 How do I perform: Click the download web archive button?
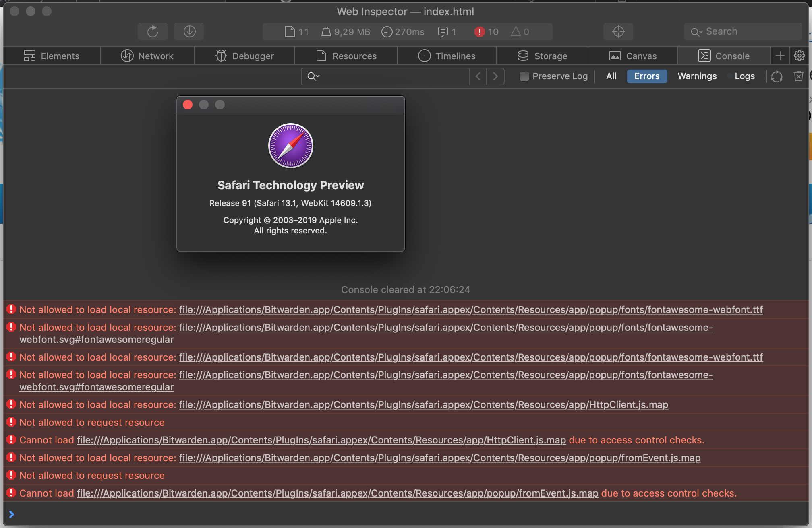pyautogui.click(x=189, y=31)
